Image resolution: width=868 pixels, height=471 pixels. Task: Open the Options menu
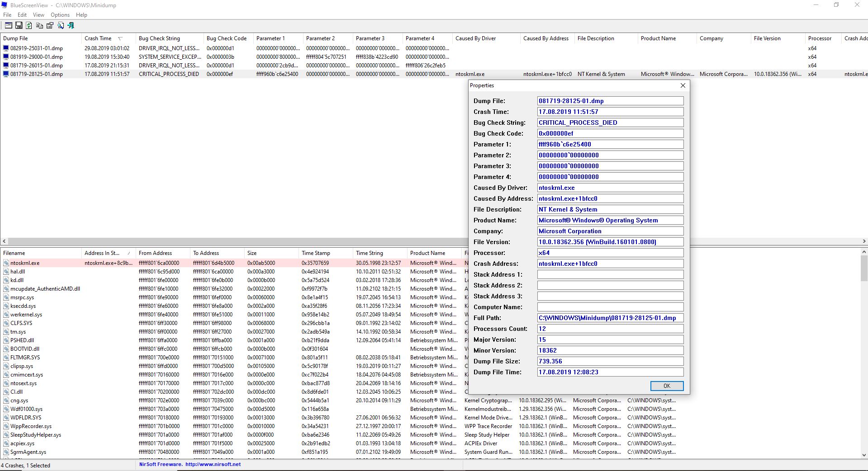tap(60, 15)
